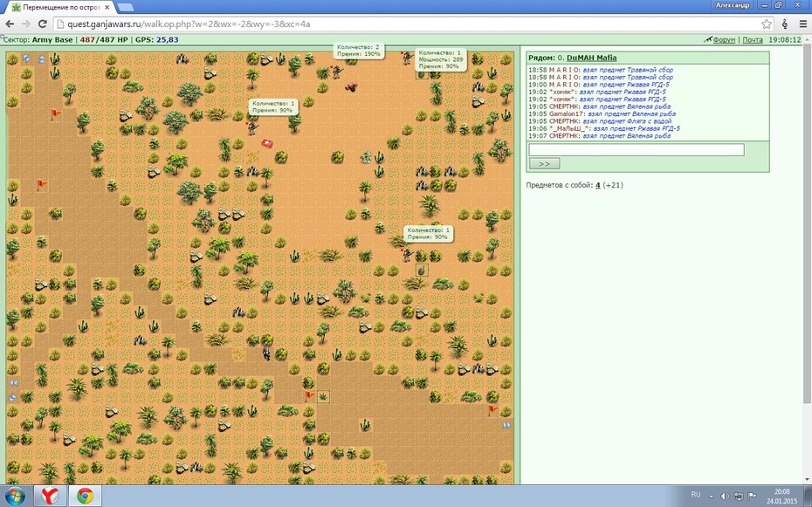Image resolution: width=812 pixels, height=507 pixels.
Task: Open the DuMAH Mafia player link
Action: (x=591, y=58)
